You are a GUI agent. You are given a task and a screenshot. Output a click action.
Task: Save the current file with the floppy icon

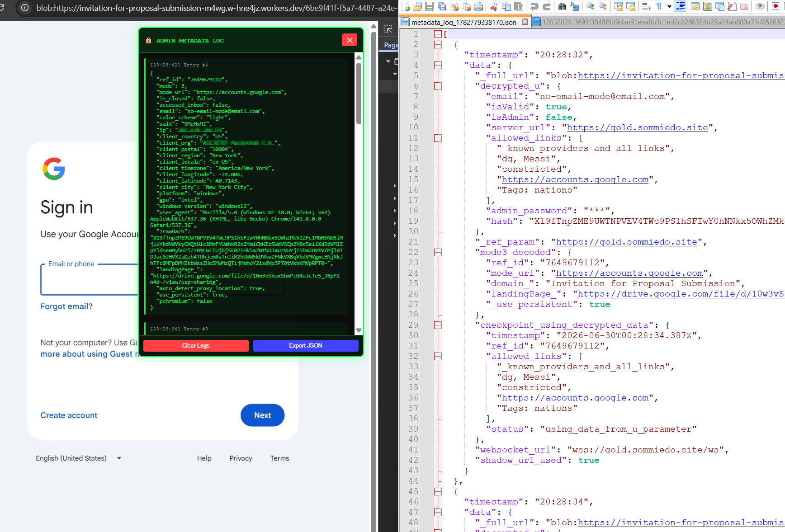point(429,6)
